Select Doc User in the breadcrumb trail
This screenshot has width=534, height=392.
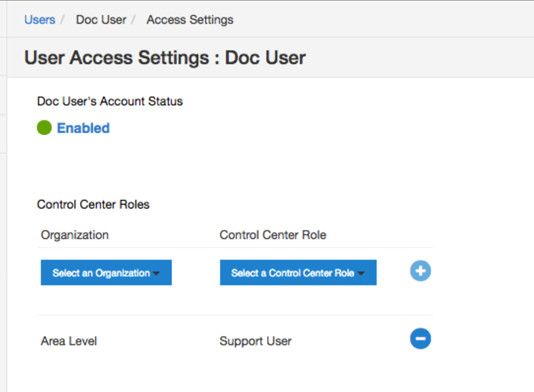pyautogui.click(x=101, y=20)
